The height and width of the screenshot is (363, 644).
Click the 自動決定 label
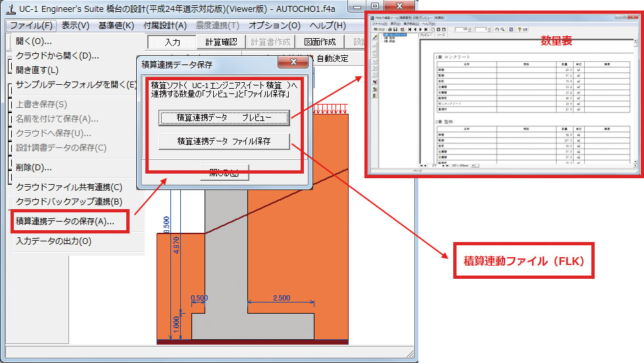(x=332, y=59)
